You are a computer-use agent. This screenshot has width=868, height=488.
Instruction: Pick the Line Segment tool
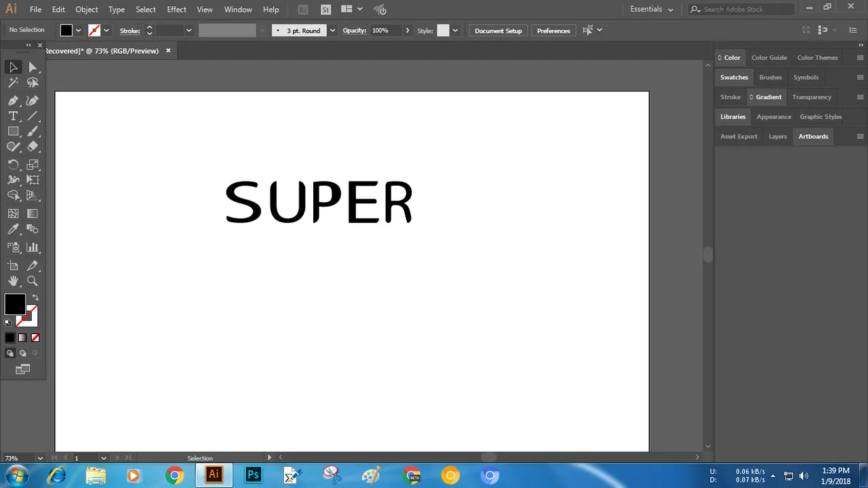point(33,116)
